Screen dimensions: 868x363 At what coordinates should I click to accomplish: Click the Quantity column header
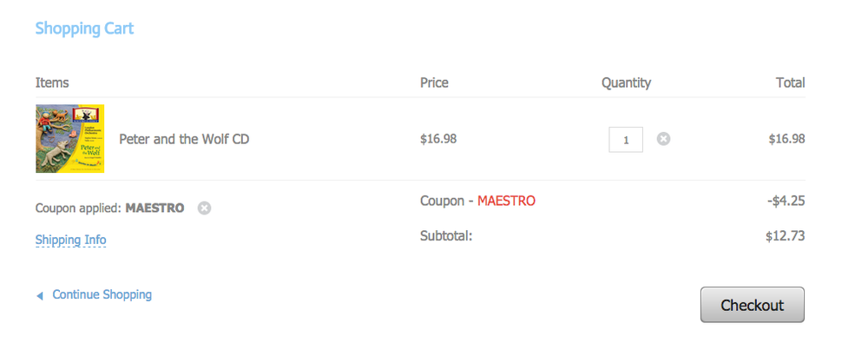tap(626, 83)
